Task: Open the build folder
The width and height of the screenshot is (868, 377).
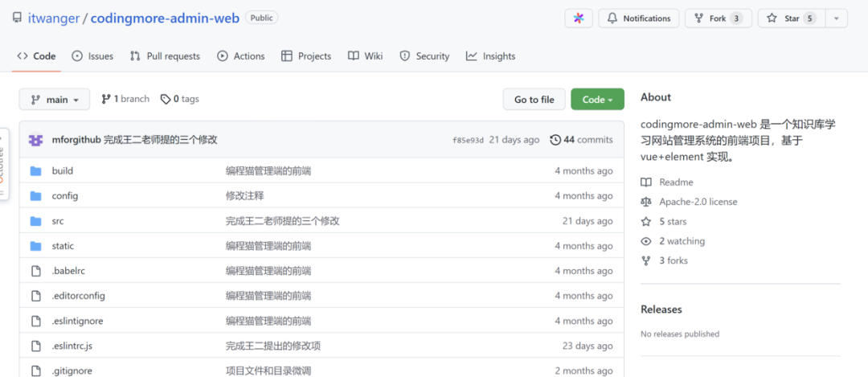Action: (63, 171)
